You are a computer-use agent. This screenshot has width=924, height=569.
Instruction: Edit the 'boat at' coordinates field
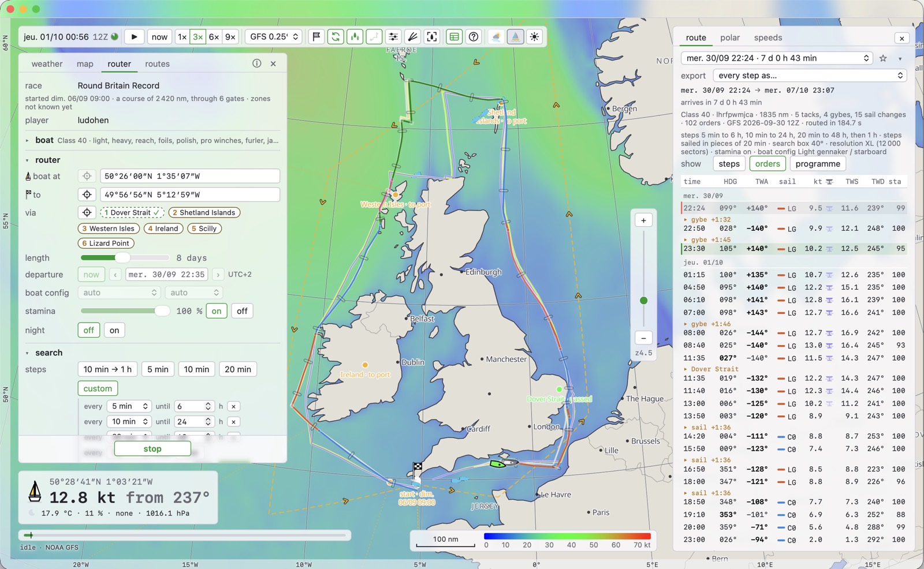(190, 176)
